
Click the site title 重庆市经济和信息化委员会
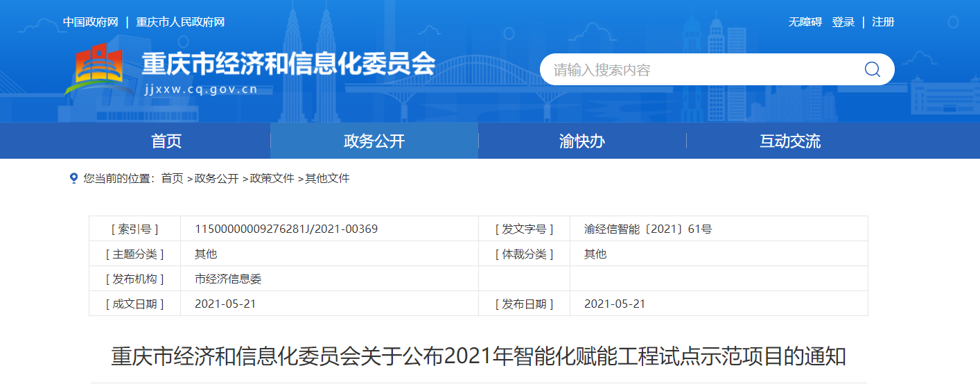pyautogui.click(x=288, y=64)
